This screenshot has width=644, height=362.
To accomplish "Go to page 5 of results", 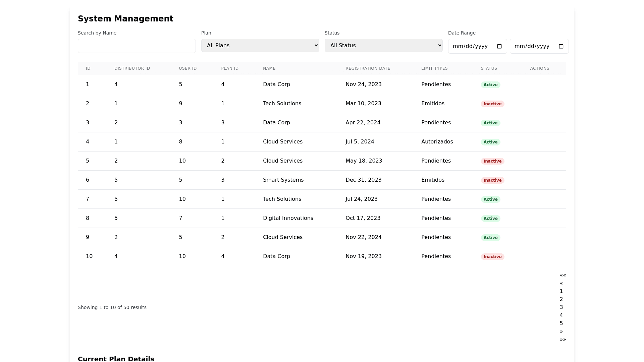I will click(x=561, y=323).
